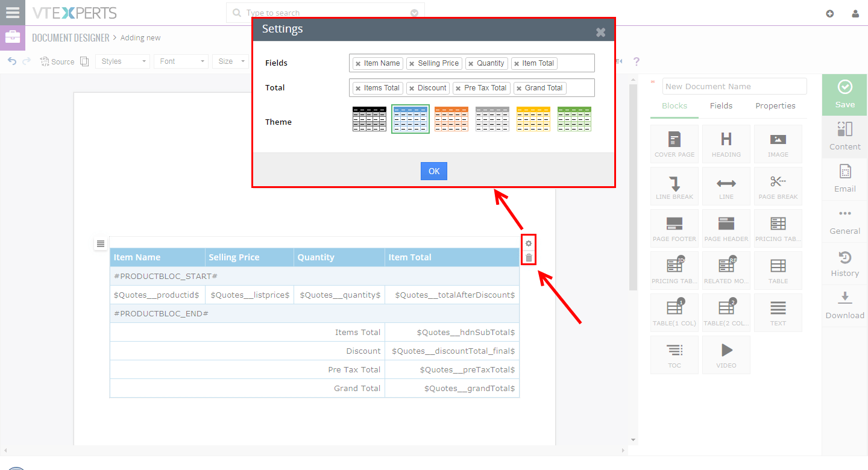The width and height of the screenshot is (868, 470).
Task: Select the orange table theme
Action: [x=451, y=118]
